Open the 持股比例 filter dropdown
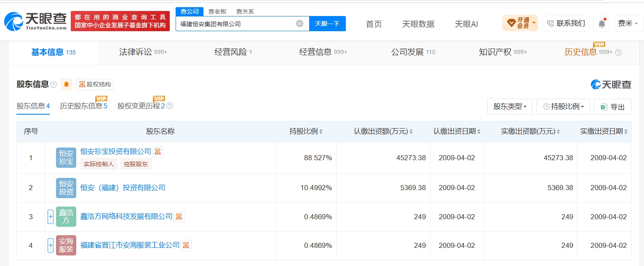This screenshot has width=644, height=266. (x=563, y=107)
